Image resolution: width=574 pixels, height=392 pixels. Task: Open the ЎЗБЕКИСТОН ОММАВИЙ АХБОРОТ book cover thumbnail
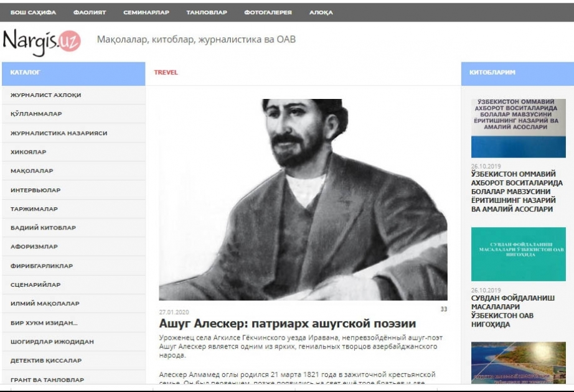(x=519, y=128)
